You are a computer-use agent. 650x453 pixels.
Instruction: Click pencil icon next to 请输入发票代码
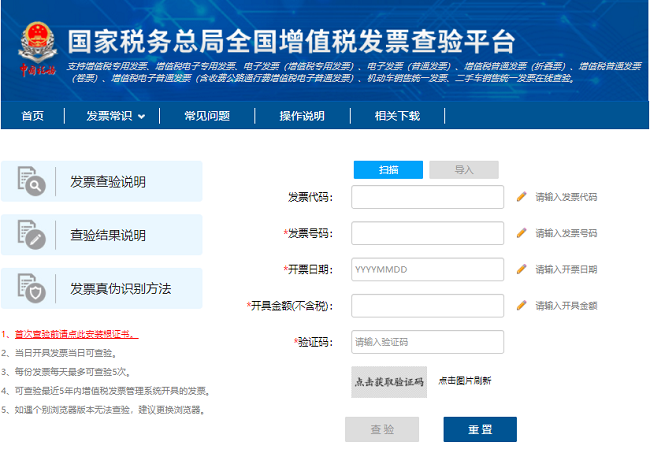521,197
